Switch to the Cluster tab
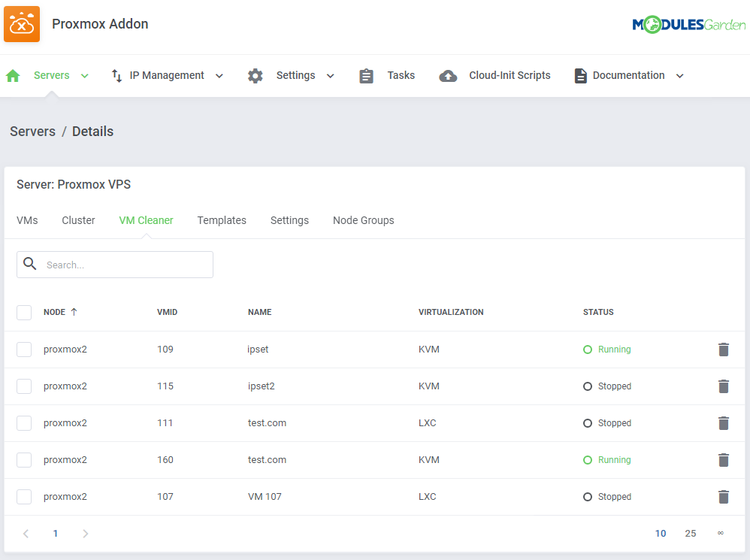The width and height of the screenshot is (750, 560). (78, 220)
